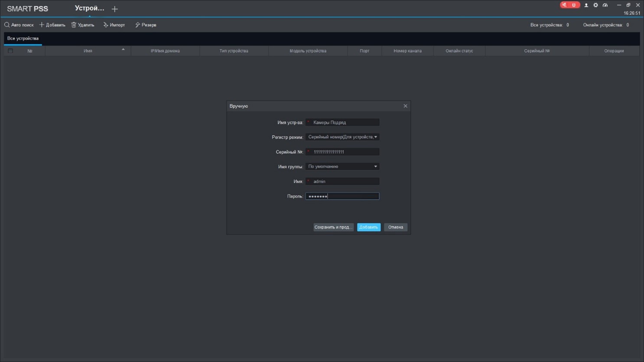Click the Авто поиск search icon

[x=7, y=25]
